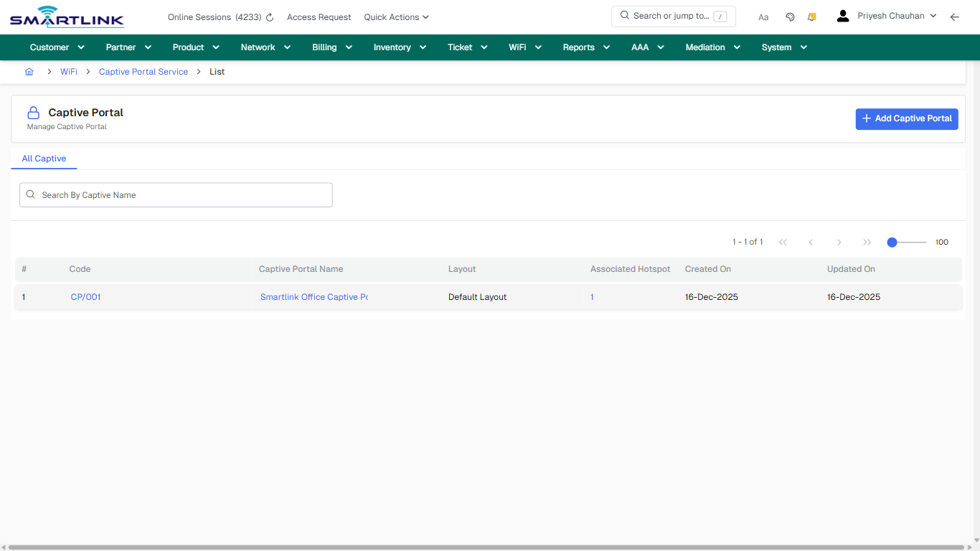Screen dimensions: 980x551
Task: Click the back arrow icon at top right
Action: click(955, 17)
